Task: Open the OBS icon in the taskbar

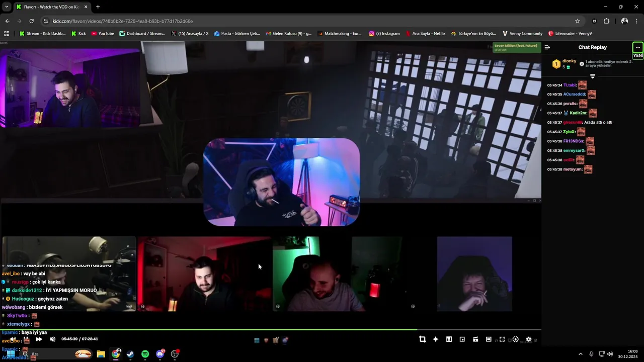Action: coord(175,354)
